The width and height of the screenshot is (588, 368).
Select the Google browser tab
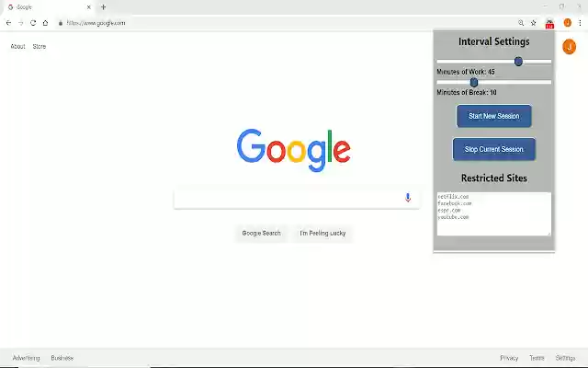[49, 7]
